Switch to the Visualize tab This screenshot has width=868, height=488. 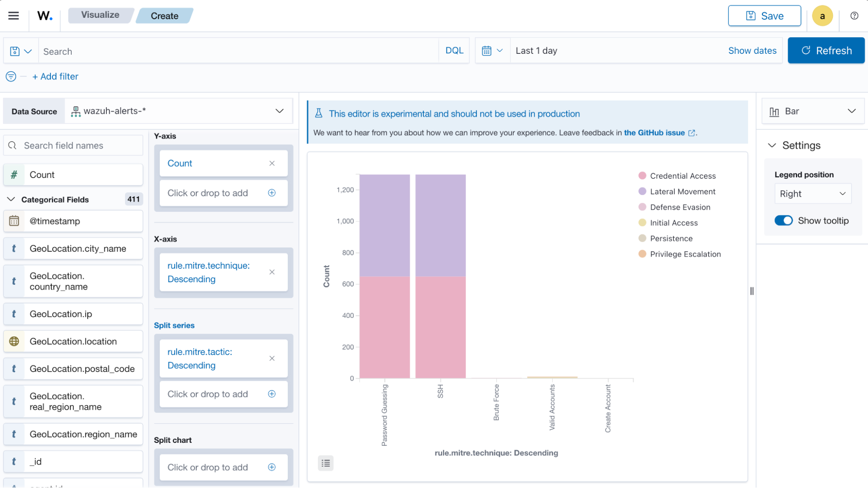coord(99,16)
